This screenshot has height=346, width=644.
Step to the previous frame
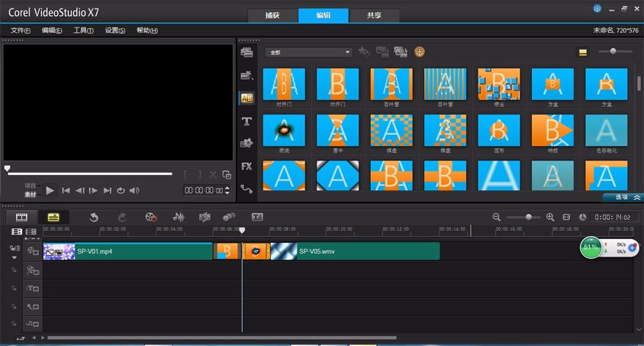tap(79, 191)
